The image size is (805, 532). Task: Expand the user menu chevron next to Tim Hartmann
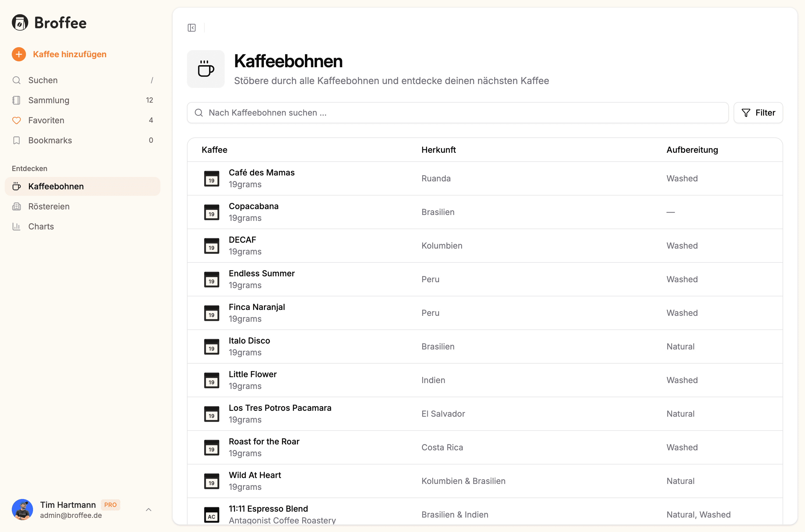coord(149,510)
